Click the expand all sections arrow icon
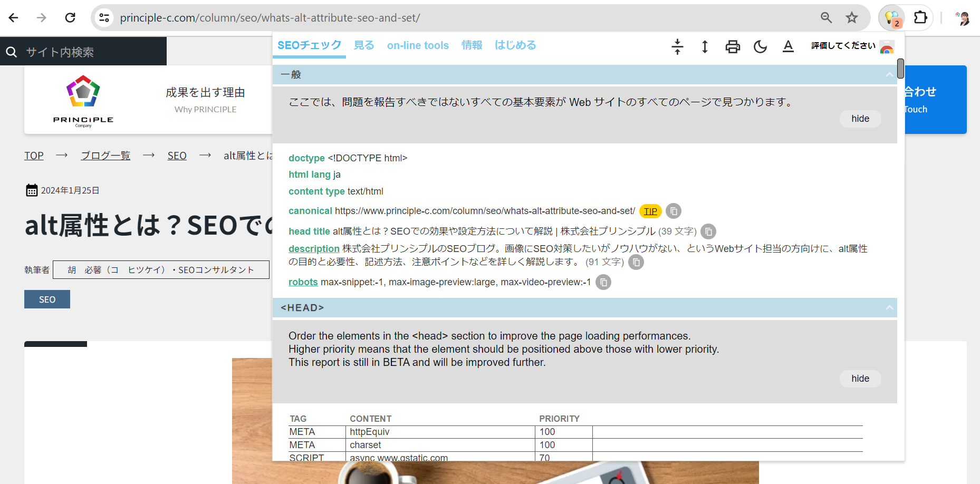Screen dimensions: 980x484 point(705,47)
